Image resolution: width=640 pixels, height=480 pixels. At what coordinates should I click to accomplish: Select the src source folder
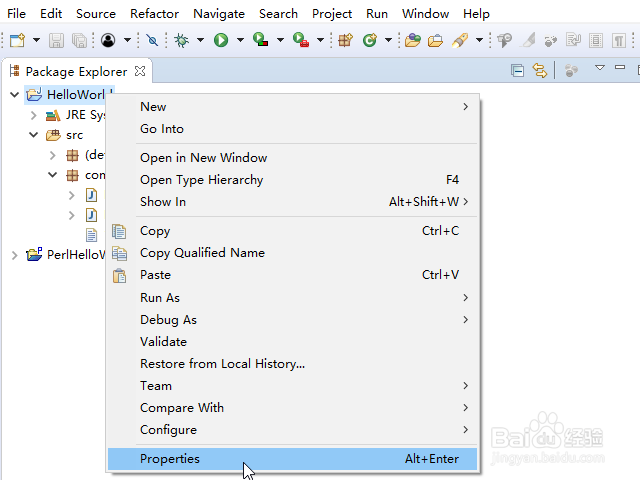click(74, 135)
